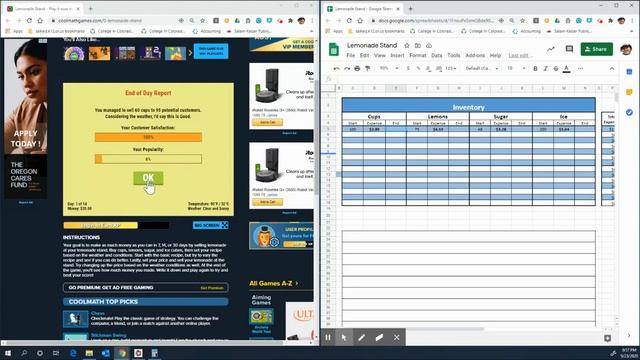Toggle Strikethrough formatting in Sheets toolbar
640x360 pixels.
click(x=556, y=69)
